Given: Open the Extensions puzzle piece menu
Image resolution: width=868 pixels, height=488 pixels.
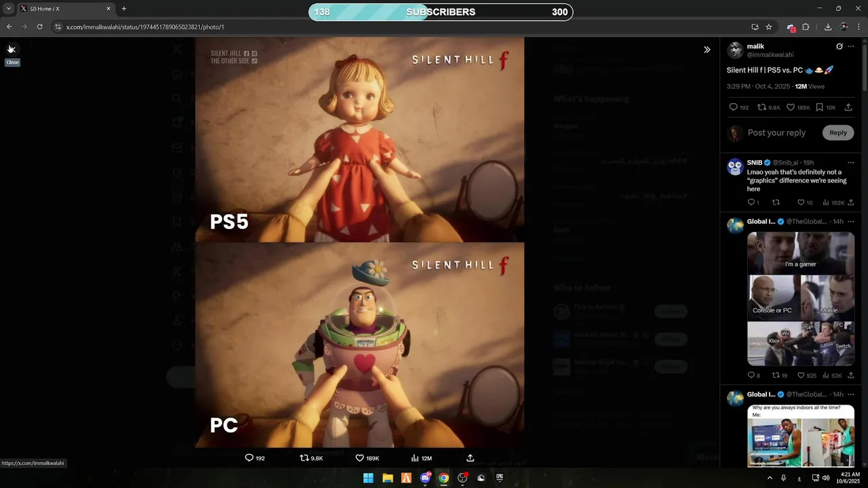Looking at the screenshot, I should [806, 27].
